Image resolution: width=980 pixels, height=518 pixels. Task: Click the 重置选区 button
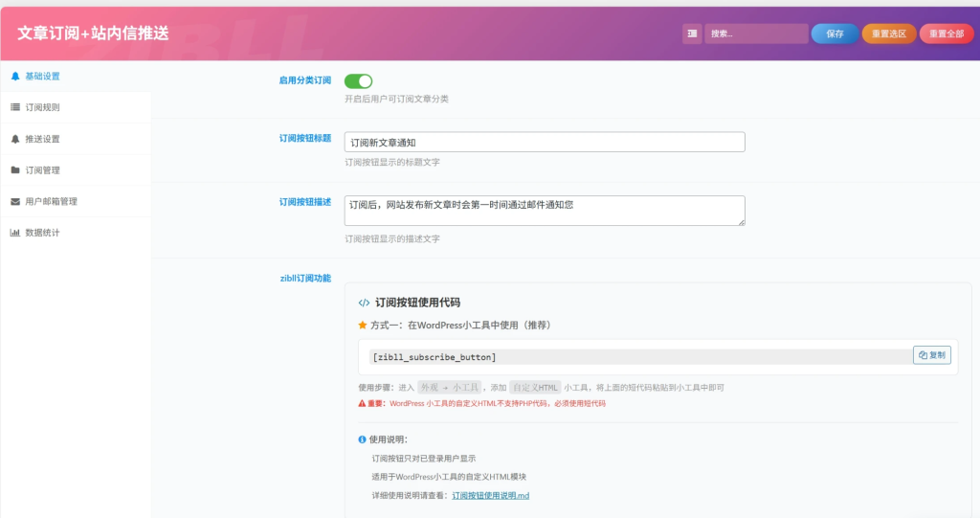pos(889,34)
